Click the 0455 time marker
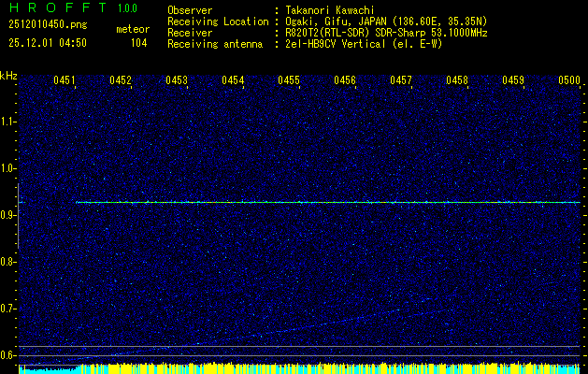The image size is (588, 374). point(289,81)
